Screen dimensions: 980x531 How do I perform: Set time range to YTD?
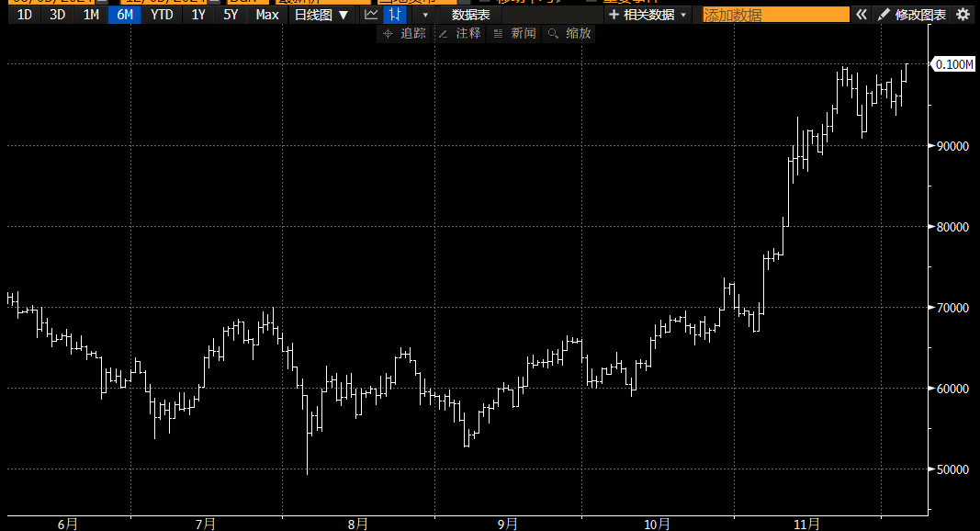[x=161, y=15]
